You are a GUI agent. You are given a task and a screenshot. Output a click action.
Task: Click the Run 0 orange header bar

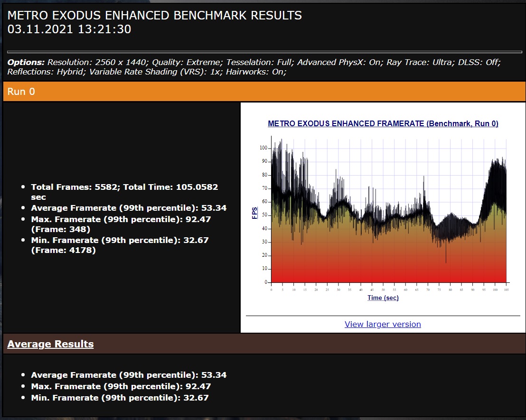(264, 91)
